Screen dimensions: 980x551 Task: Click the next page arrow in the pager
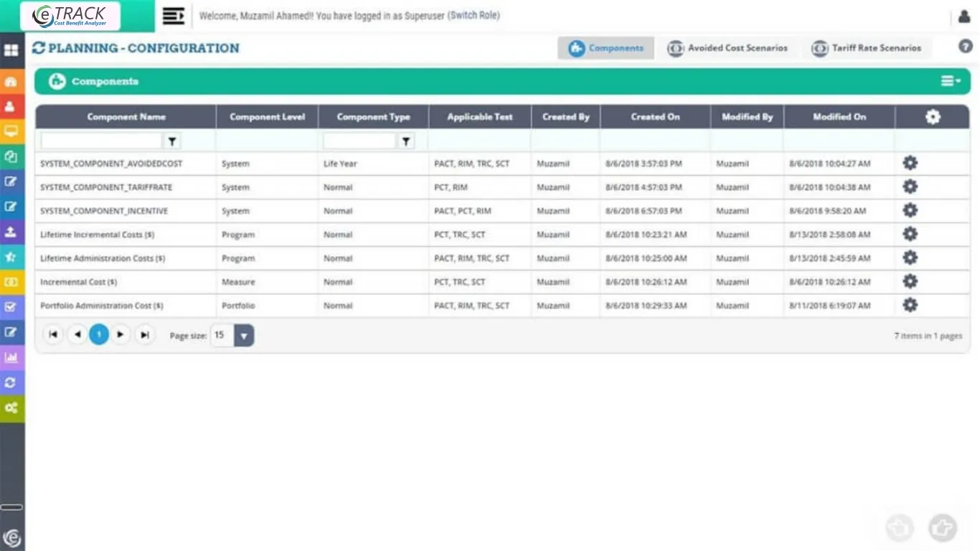(x=121, y=334)
